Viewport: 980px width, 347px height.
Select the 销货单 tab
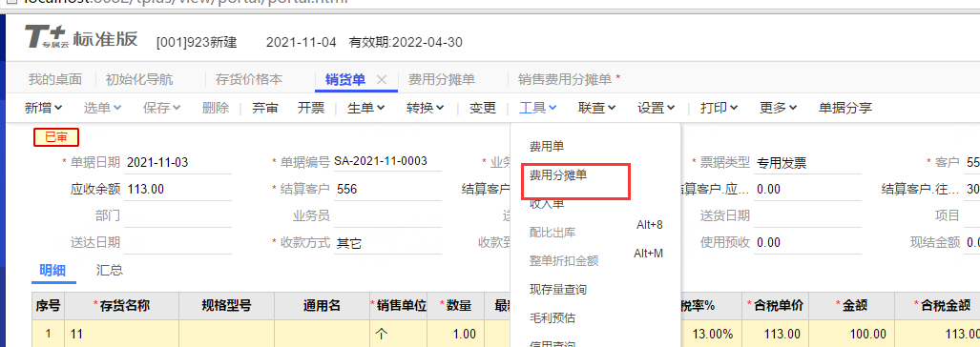(345, 80)
